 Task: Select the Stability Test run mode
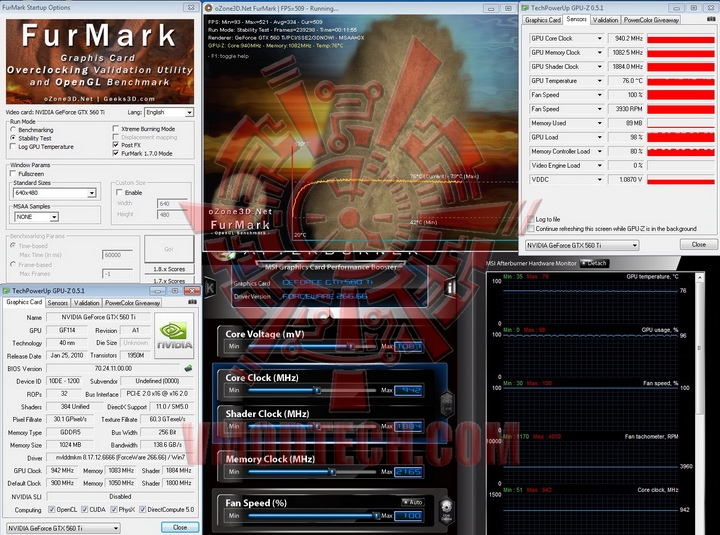point(13,138)
